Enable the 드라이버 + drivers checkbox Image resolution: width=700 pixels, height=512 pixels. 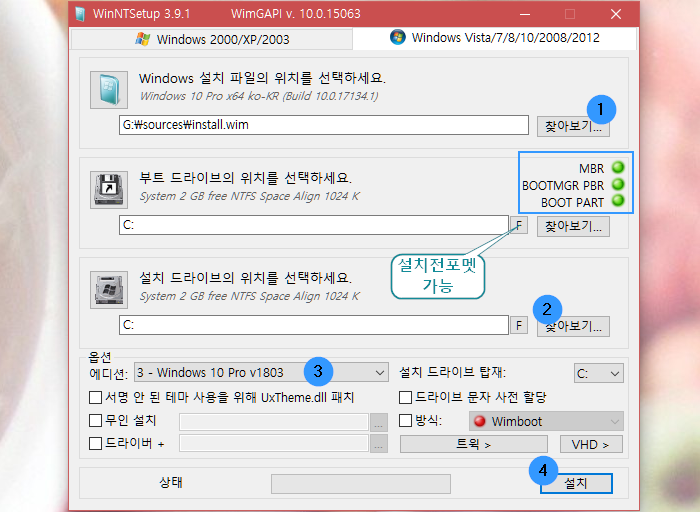point(96,443)
